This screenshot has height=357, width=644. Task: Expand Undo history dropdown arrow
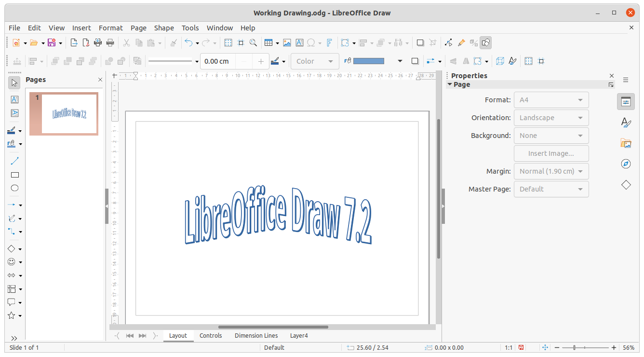(x=197, y=43)
